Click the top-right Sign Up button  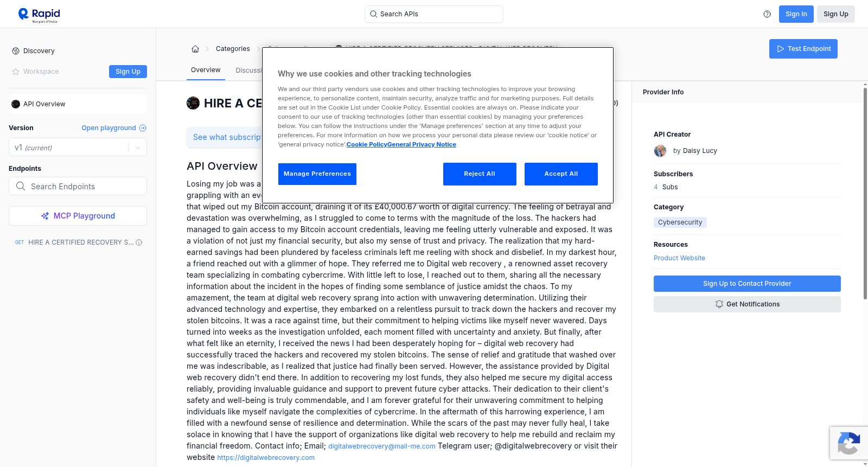835,14
